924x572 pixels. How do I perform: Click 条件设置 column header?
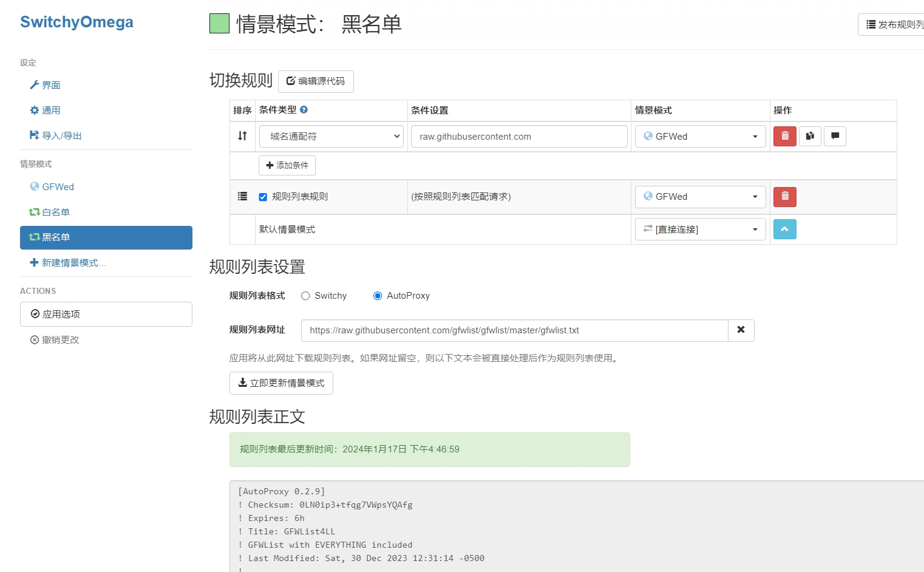tap(430, 111)
